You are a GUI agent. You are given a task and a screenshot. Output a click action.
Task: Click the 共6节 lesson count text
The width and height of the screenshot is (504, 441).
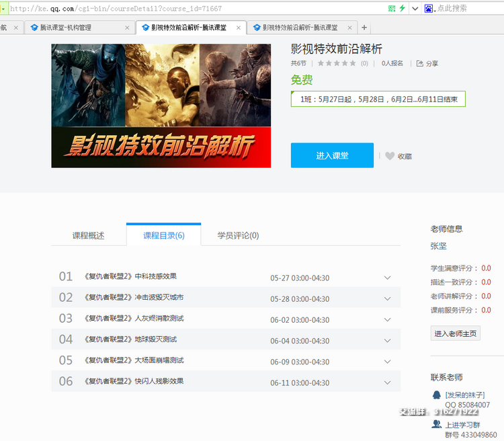coord(298,63)
